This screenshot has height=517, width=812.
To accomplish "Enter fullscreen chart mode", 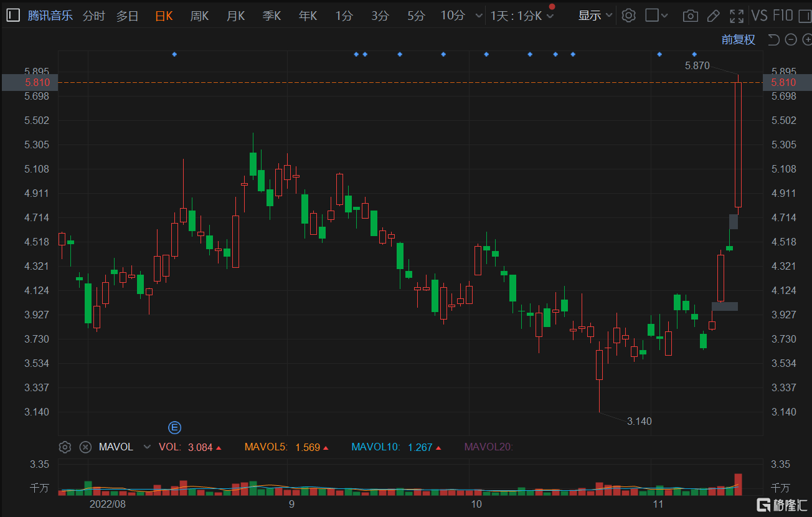I will [x=737, y=16].
